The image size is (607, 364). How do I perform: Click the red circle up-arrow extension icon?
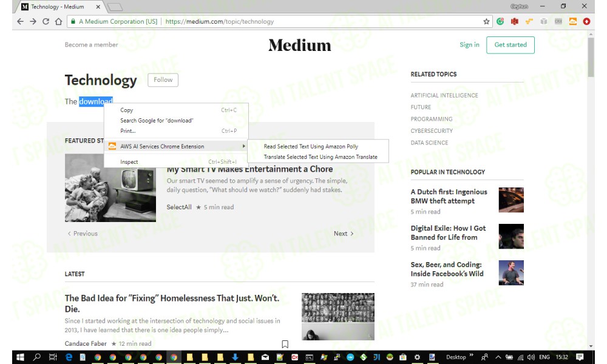(586, 22)
